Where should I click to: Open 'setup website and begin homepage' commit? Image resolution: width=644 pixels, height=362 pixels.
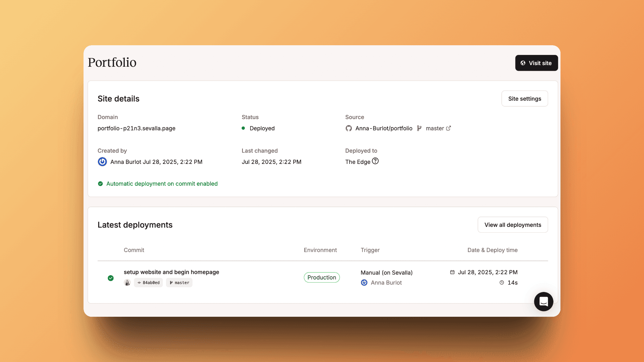click(x=171, y=272)
